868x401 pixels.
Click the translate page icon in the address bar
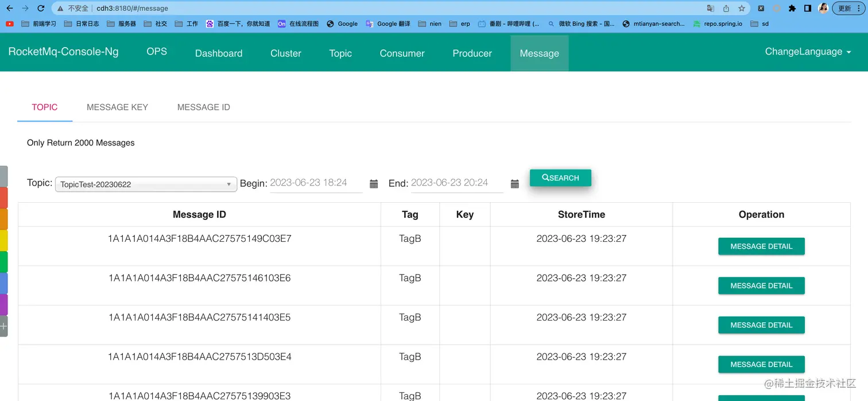point(711,9)
